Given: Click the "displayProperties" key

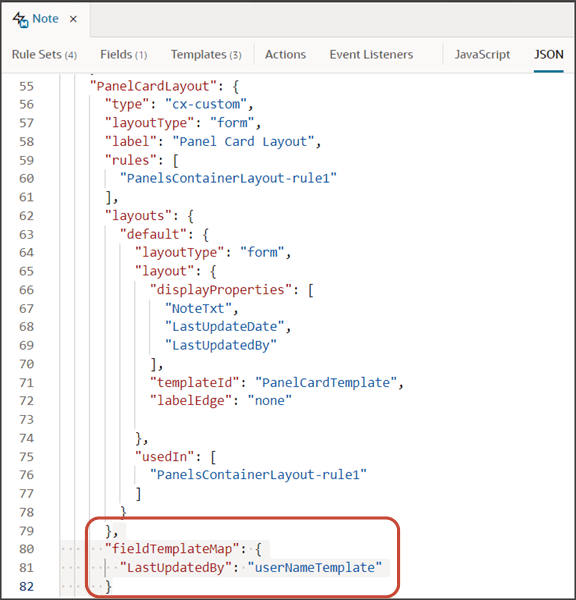Looking at the screenshot, I should click(221, 290).
